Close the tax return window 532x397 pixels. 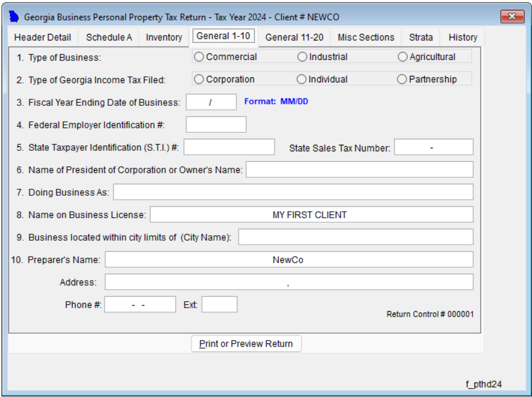[x=512, y=17]
